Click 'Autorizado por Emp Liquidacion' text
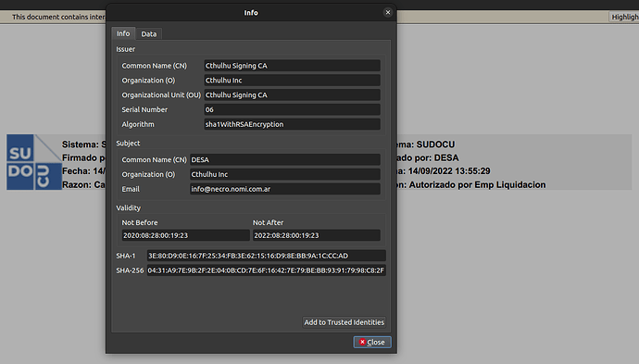This screenshot has height=364, width=639. click(477, 184)
